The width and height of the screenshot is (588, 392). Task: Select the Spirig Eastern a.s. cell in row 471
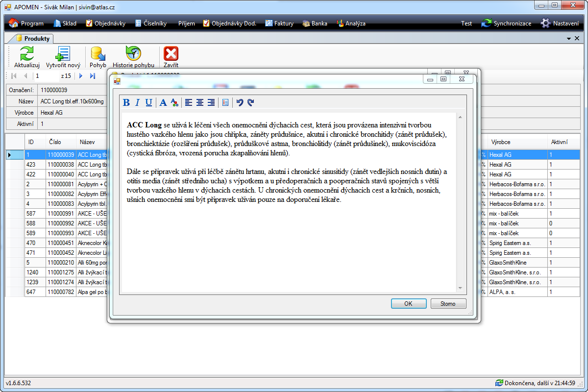517,253
